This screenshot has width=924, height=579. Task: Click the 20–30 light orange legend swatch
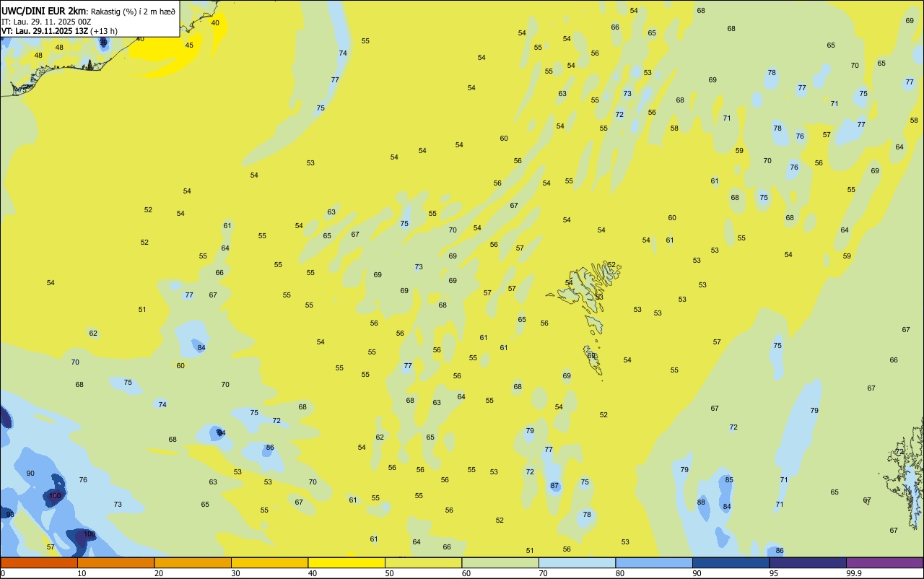click(193, 562)
